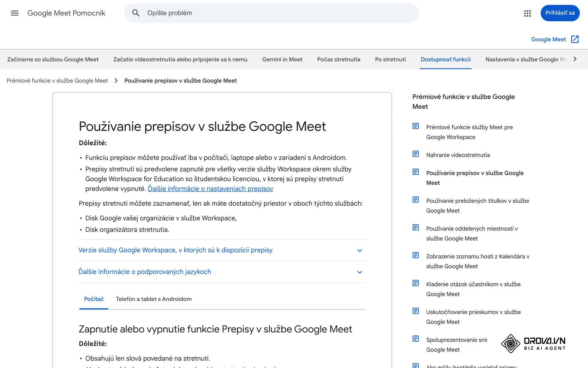Open Používanie preložených titulkov article
This screenshot has height=368, width=588.
pyautogui.click(x=477, y=206)
